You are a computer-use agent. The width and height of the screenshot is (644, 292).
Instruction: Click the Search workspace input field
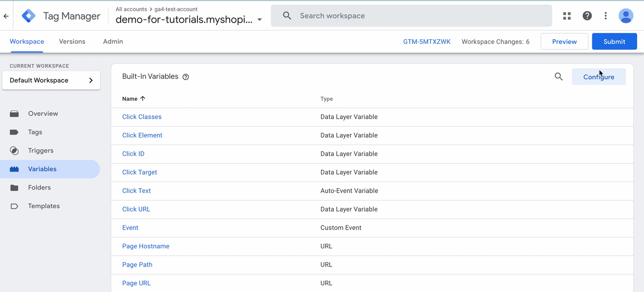click(411, 16)
